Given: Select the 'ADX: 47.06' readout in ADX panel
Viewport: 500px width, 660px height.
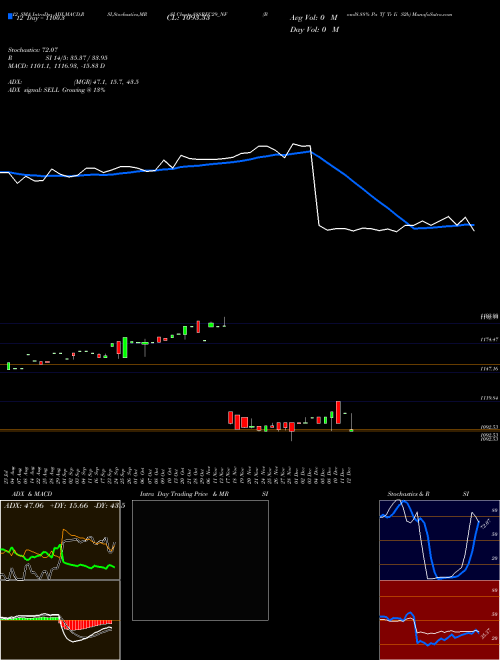Looking at the screenshot, I should coord(24,506).
